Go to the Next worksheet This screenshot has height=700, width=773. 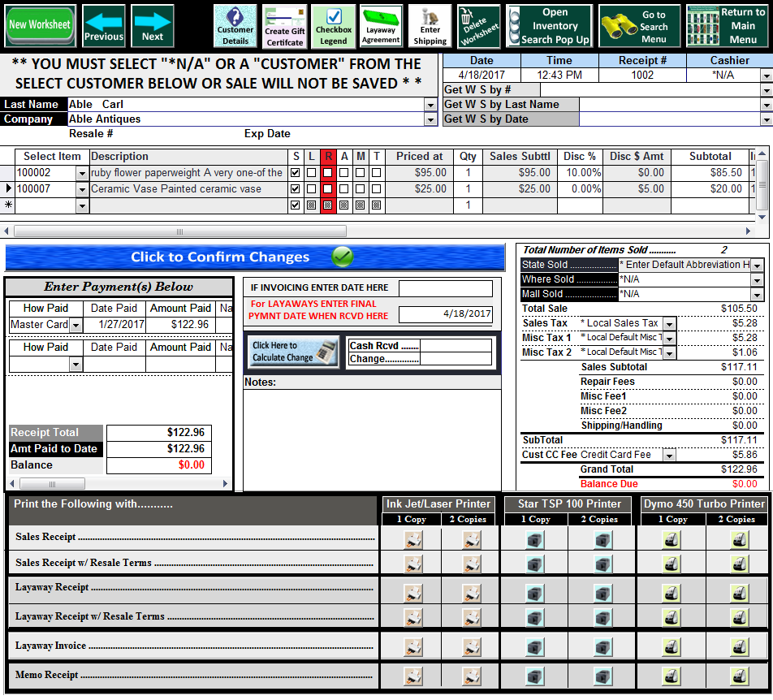[x=153, y=26]
